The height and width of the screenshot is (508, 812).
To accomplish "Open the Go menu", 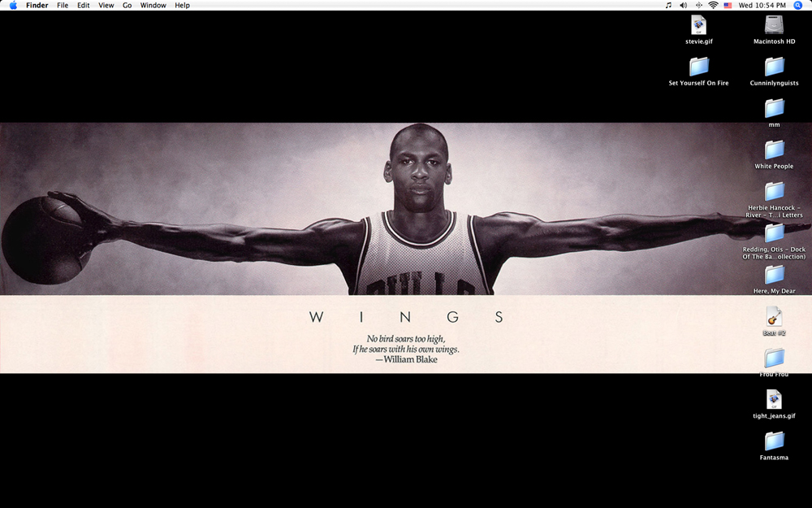I will pos(127,5).
